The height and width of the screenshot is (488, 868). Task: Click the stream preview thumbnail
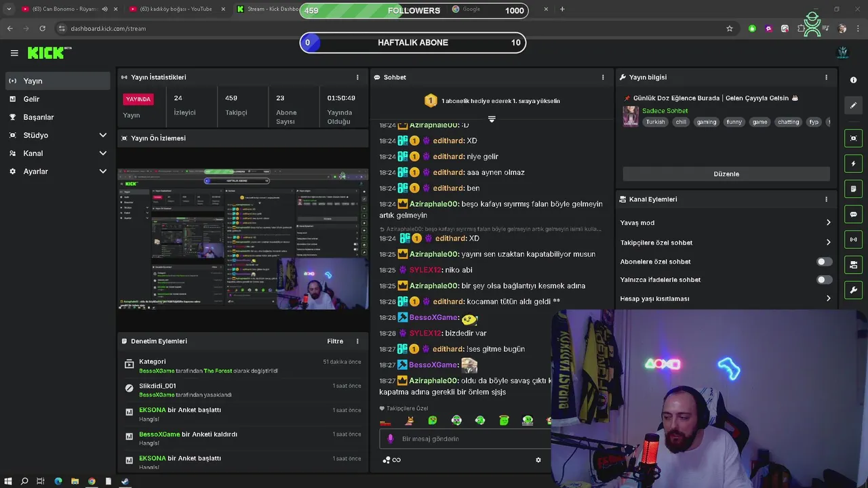point(243,239)
